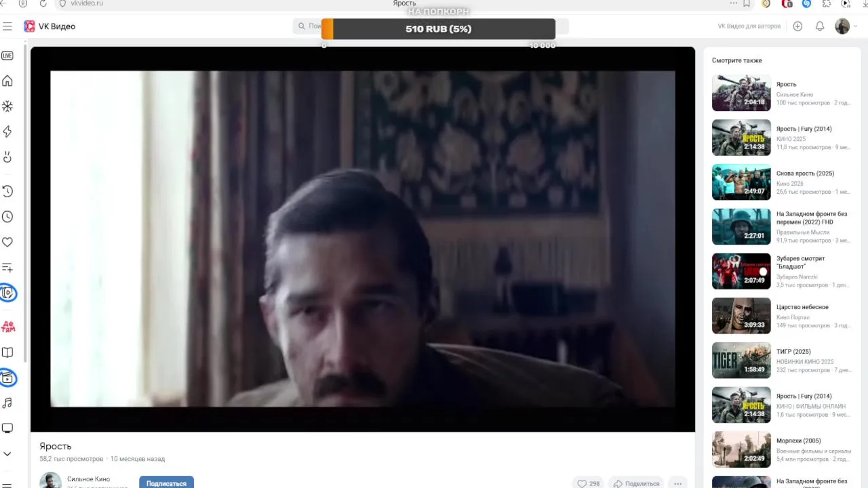This screenshot has width=868, height=488.
Task: Open the Морпехи (2005) thumbnail
Action: 741,449
